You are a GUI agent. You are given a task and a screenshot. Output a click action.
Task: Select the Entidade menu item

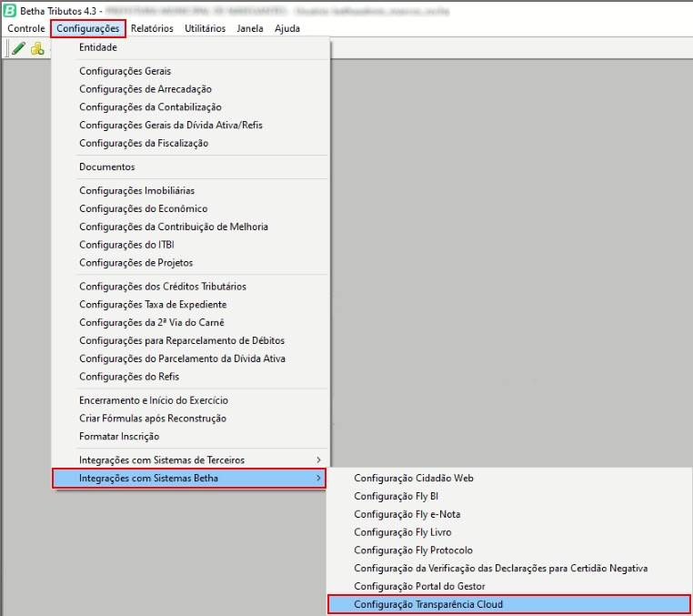click(x=98, y=47)
